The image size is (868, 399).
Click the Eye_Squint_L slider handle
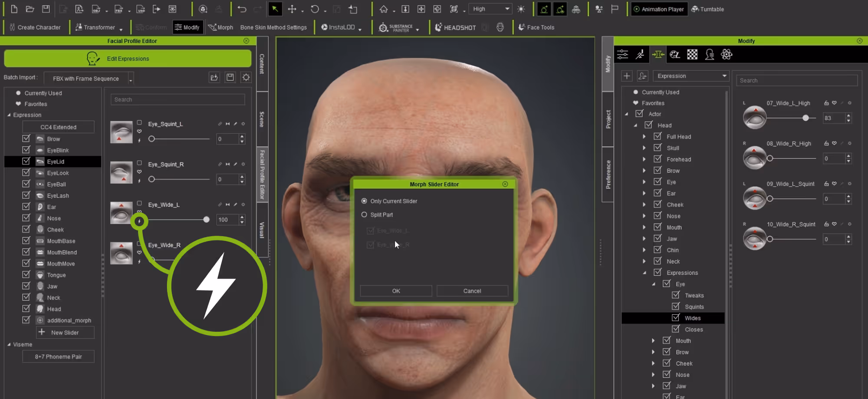pyautogui.click(x=151, y=139)
